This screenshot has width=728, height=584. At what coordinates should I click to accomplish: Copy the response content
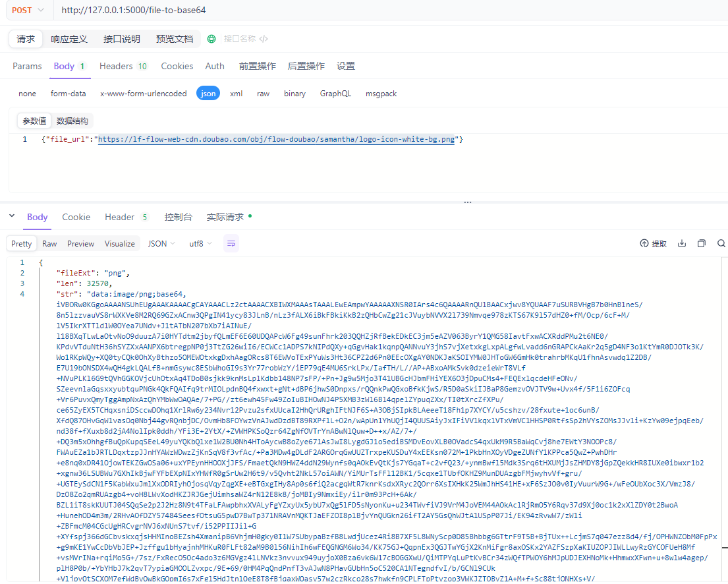[x=701, y=243]
